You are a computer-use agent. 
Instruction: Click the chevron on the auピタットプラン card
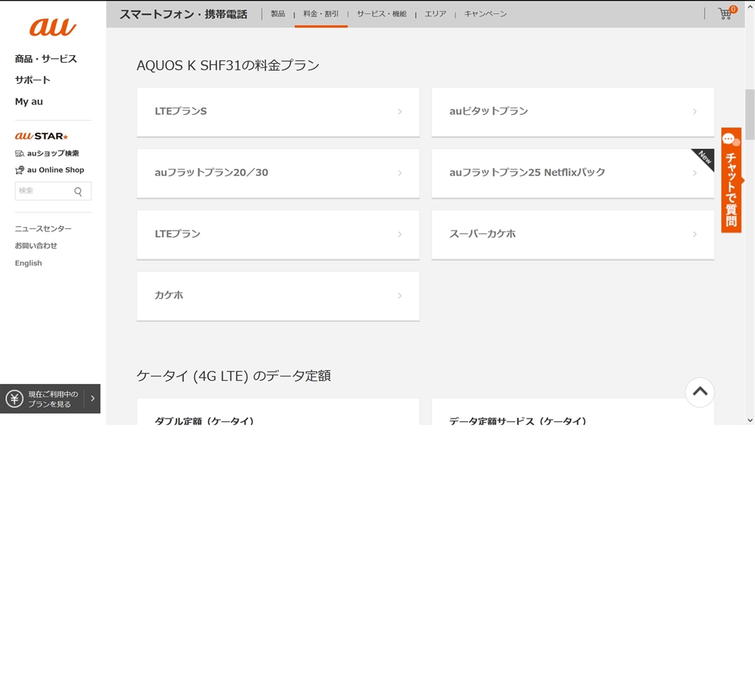[695, 111]
